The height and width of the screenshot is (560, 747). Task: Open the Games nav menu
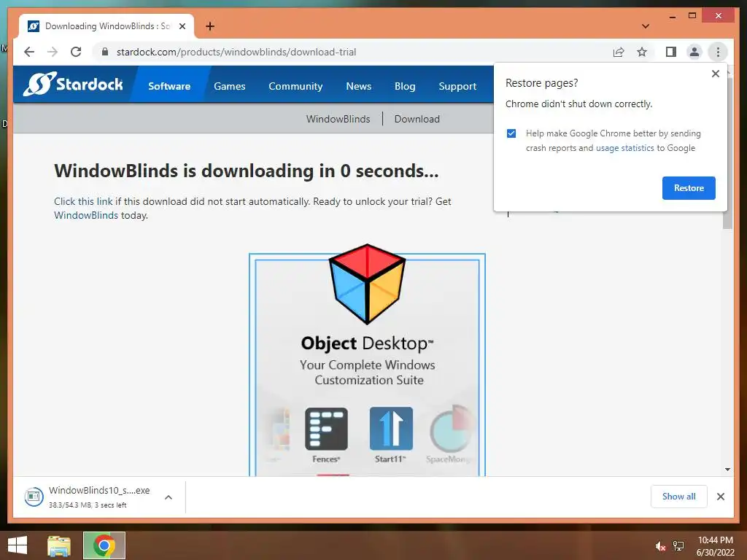(x=230, y=86)
